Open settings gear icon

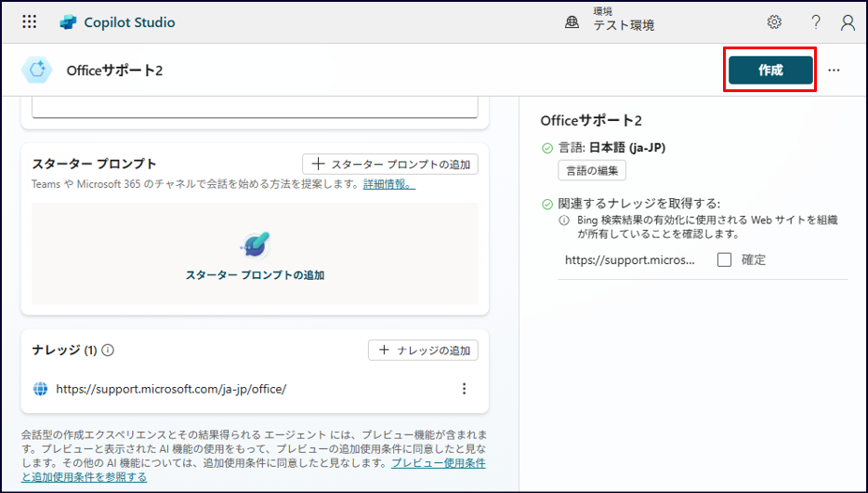pyautogui.click(x=774, y=21)
